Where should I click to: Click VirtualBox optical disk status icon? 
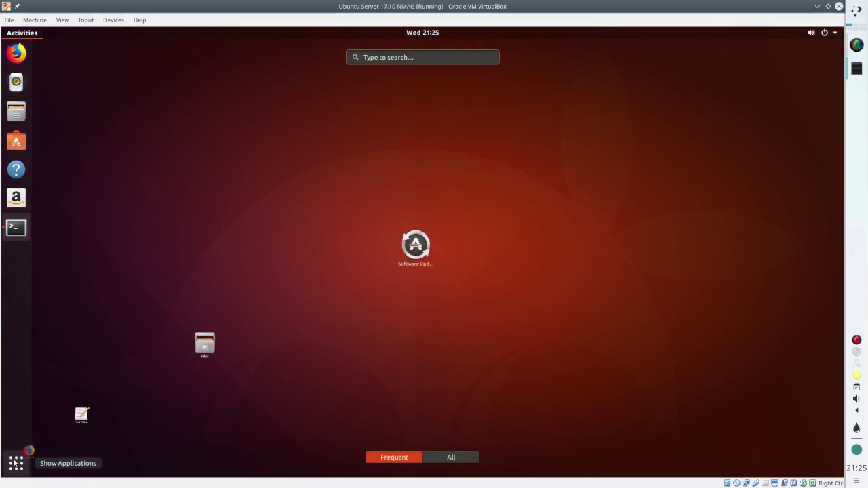736,483
